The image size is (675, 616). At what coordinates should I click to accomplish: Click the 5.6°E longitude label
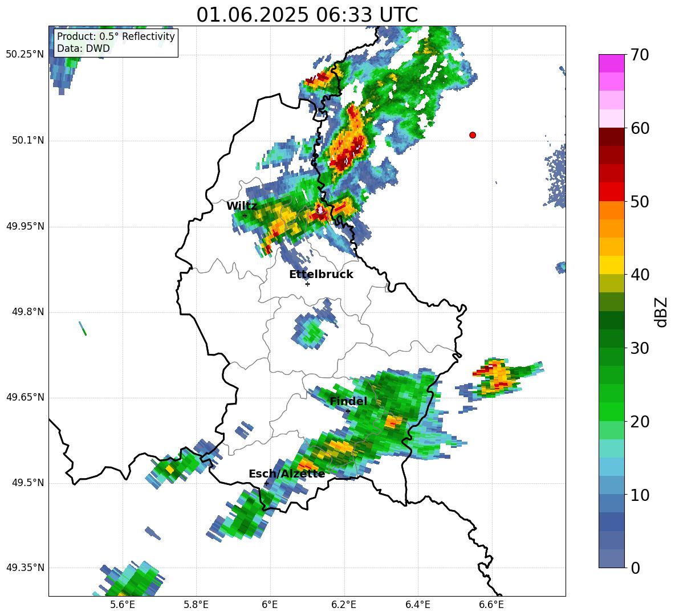point(123,605)
